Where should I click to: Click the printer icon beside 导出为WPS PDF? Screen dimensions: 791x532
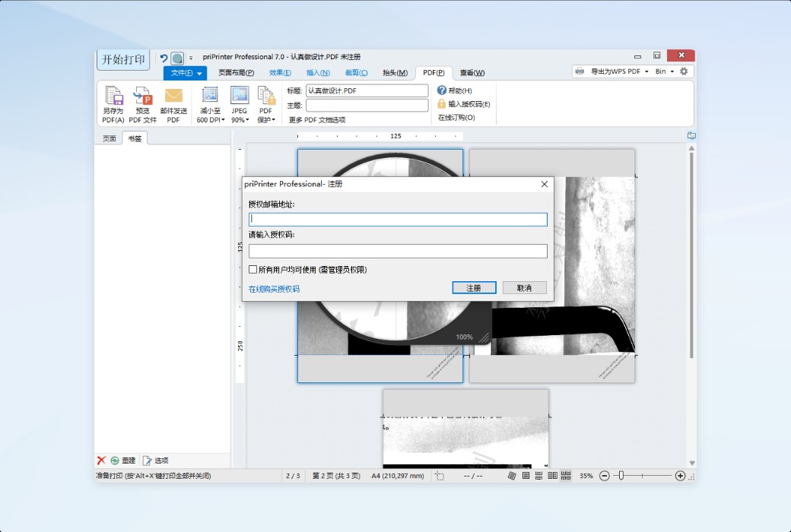coord(580,71)
